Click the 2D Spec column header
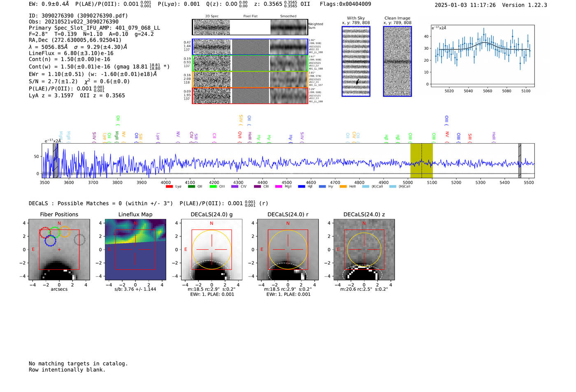 click(212, 16)
